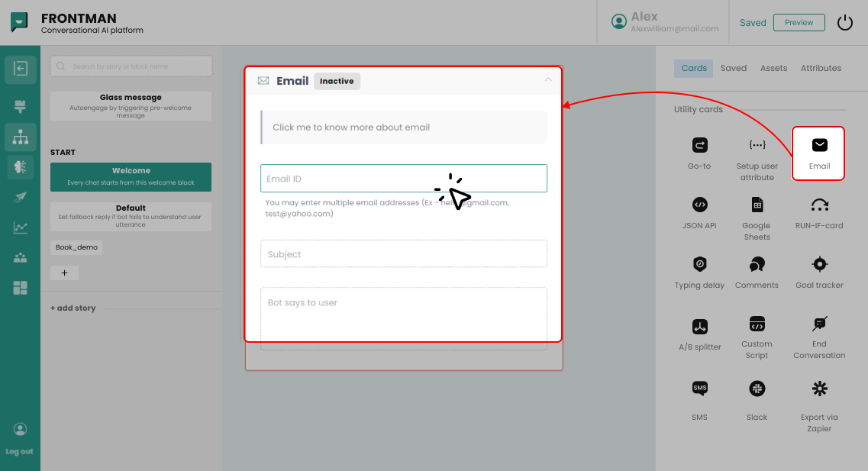Switch to the Saved tab

(733, 68)
